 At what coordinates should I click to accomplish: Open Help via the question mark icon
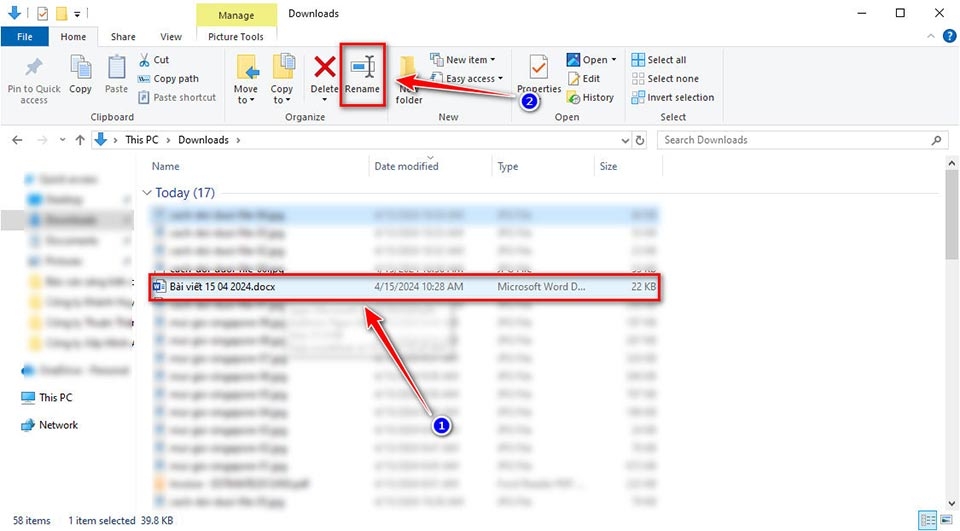(949, 36)
